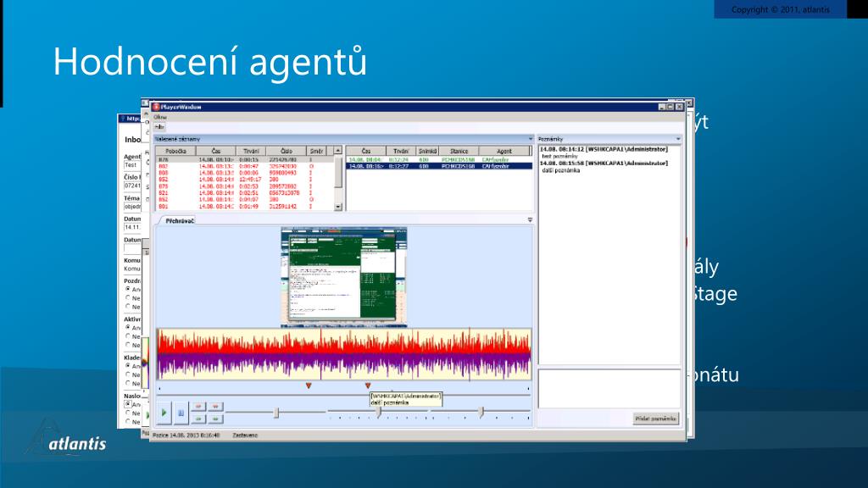Select the record with duration 12:49:17

[x=244, y=180]
